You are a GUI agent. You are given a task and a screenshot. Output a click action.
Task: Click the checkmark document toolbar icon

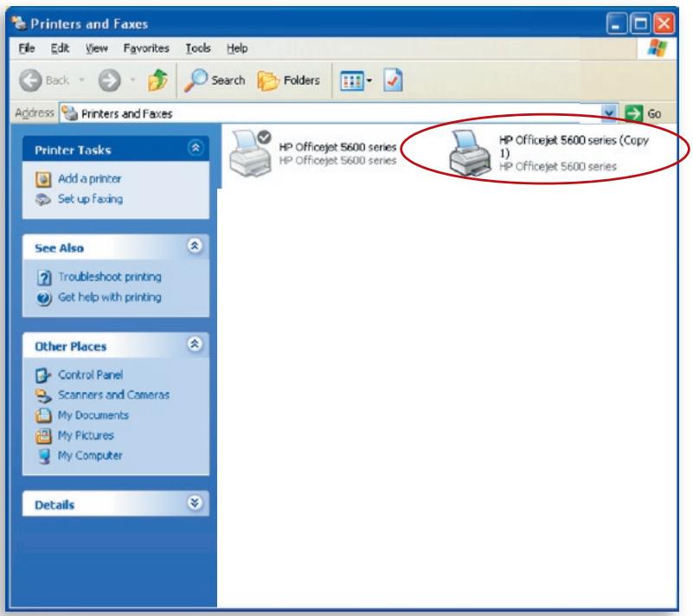393,80
